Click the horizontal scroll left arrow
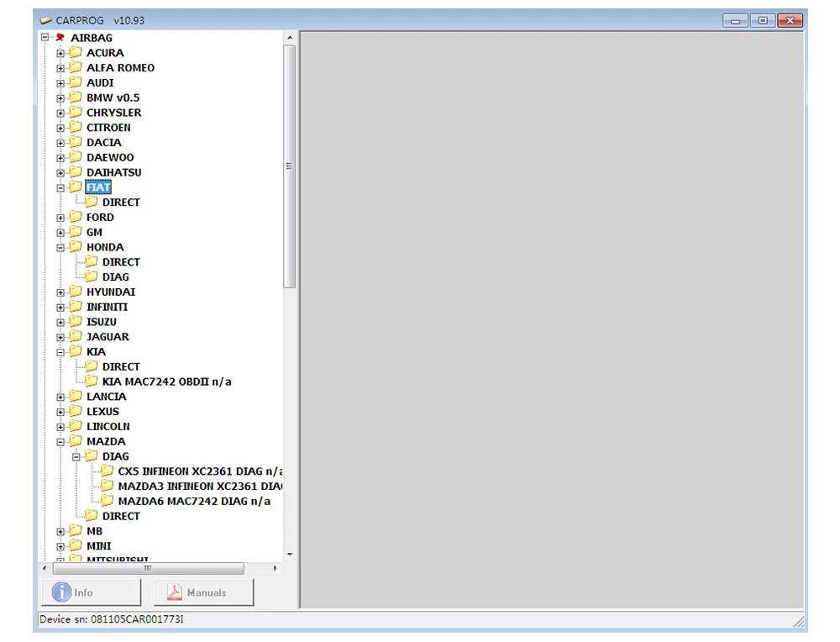 (x=45, y=568)
